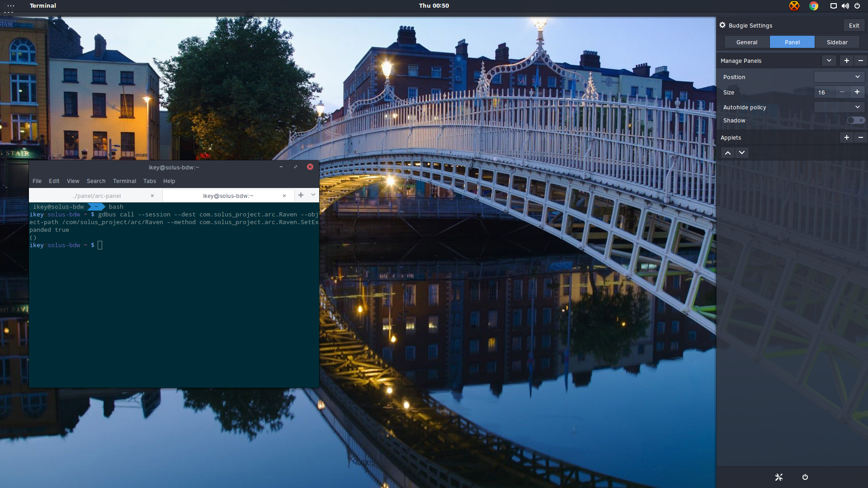
Task: Move applet up with the arrow button
Action: coord(728,153)
